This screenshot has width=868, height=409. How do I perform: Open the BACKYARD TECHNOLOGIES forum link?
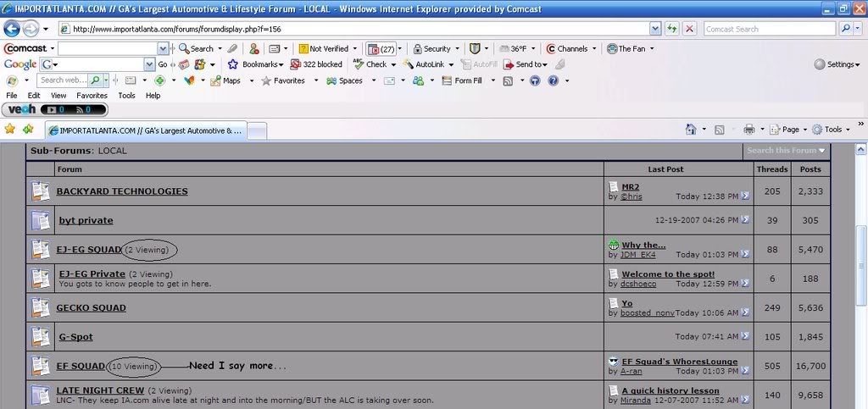point(122,191)
